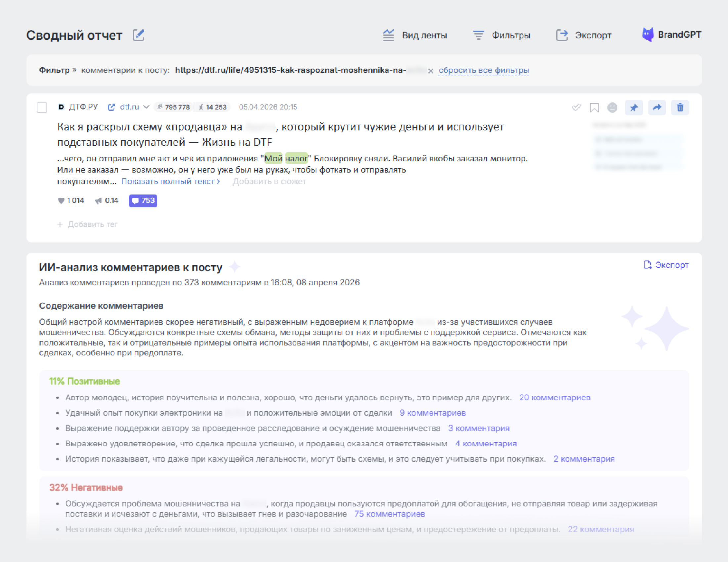Share the post via the forward arrow icon
Image resolution: width=728 pixels, height=562 pixels.
tap(657, 108)
